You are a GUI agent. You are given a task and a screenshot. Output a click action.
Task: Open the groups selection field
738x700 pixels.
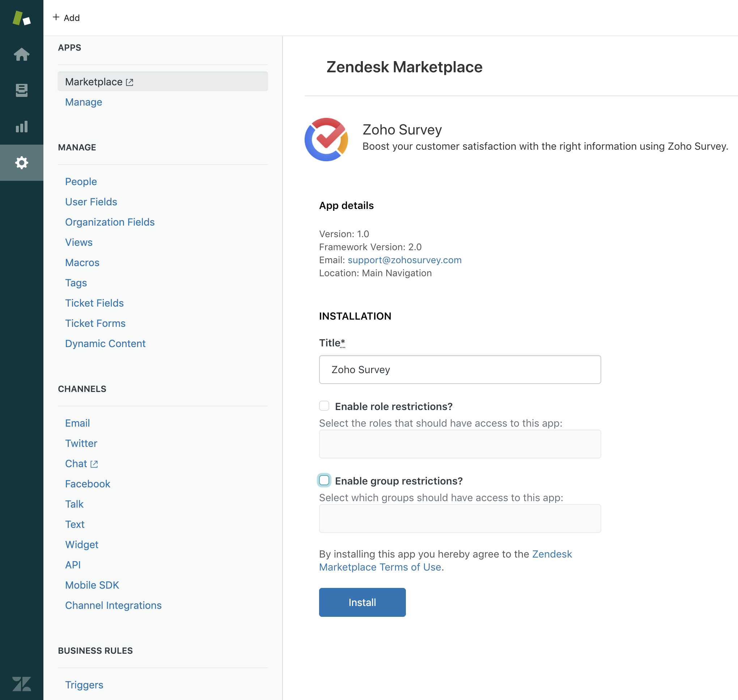click(459, 518)
